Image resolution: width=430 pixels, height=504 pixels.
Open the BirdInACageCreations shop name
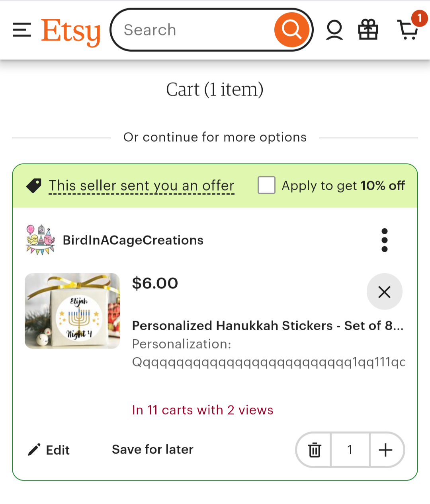[133, 240]
